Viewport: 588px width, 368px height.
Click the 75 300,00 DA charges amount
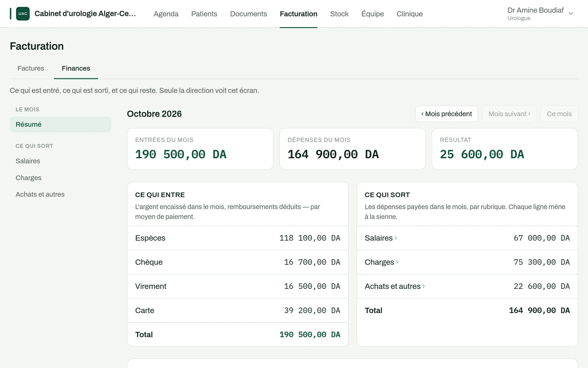(x=542, y=262)
